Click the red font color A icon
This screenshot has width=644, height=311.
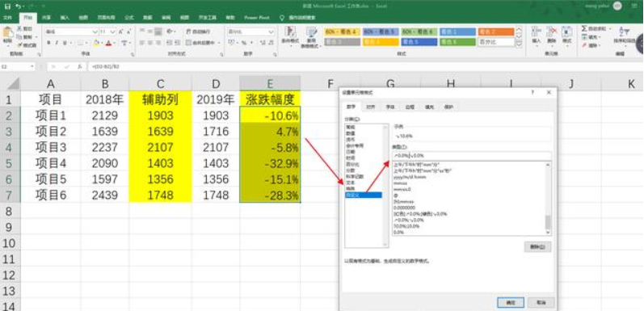coord(108,43)
